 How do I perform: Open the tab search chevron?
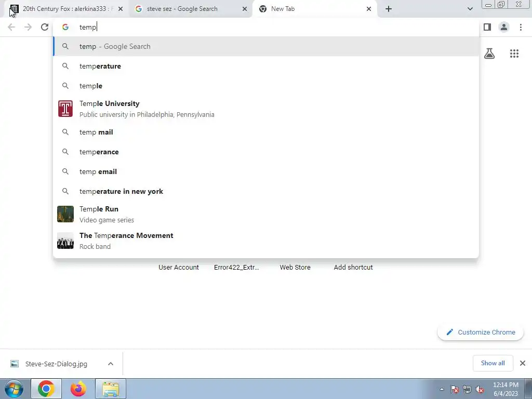click(470, 9)
